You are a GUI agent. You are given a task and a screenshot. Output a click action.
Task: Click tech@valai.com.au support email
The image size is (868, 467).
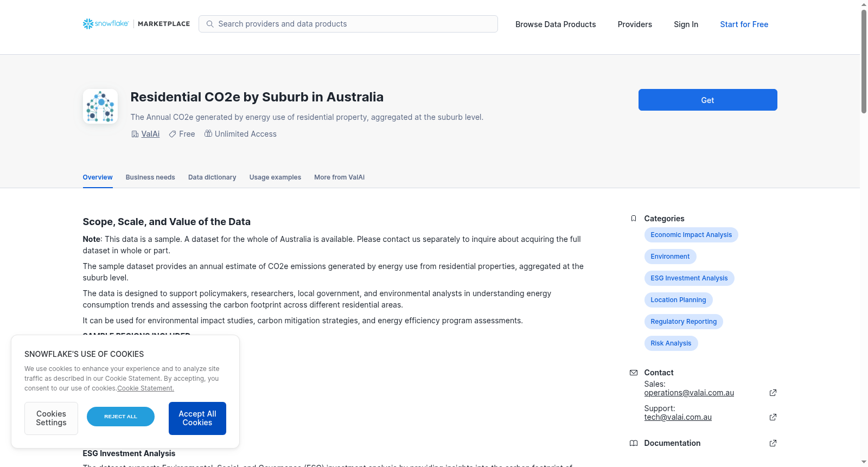(678, 417)
